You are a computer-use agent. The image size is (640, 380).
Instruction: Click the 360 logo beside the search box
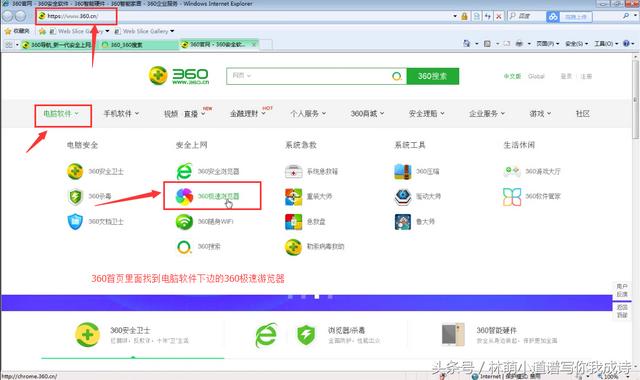pos(179,76)
